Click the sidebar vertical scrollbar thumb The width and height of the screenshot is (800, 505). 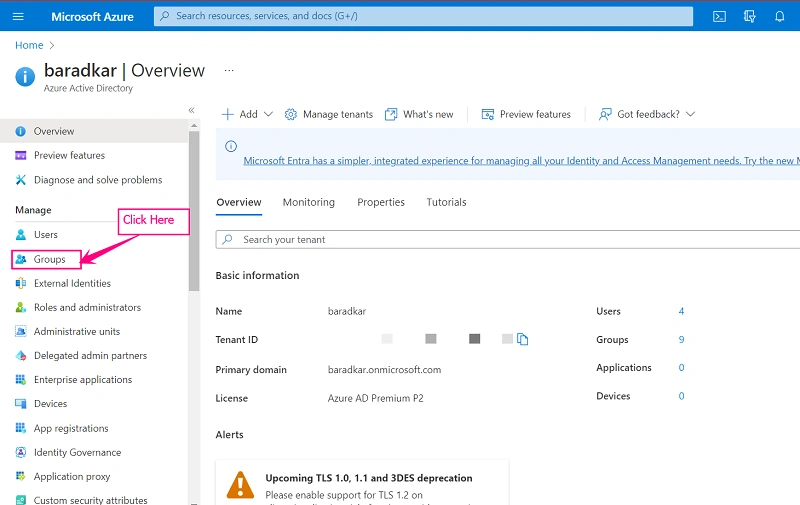194,211
